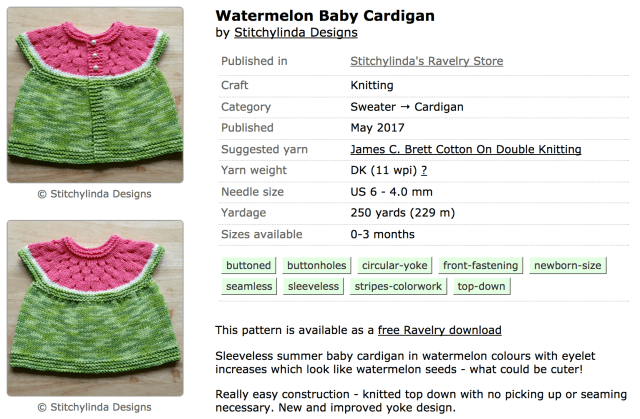Image resolution: width=640 pixels, height=419 pixels.
Task: Select the 'buttonholes' tag
Action: tap(315, 266)
